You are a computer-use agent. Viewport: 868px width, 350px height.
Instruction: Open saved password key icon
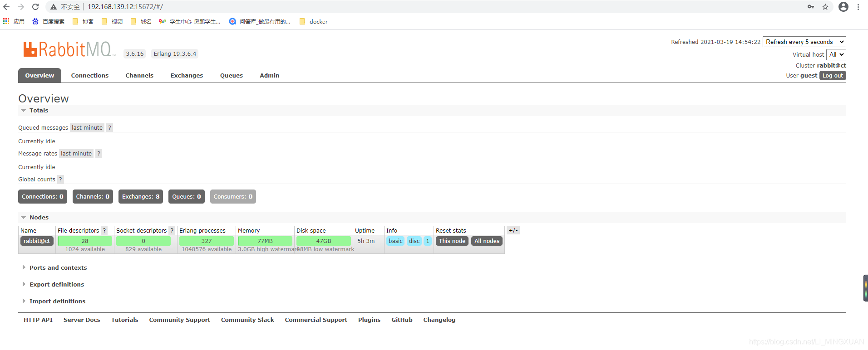tap(811, 7)
